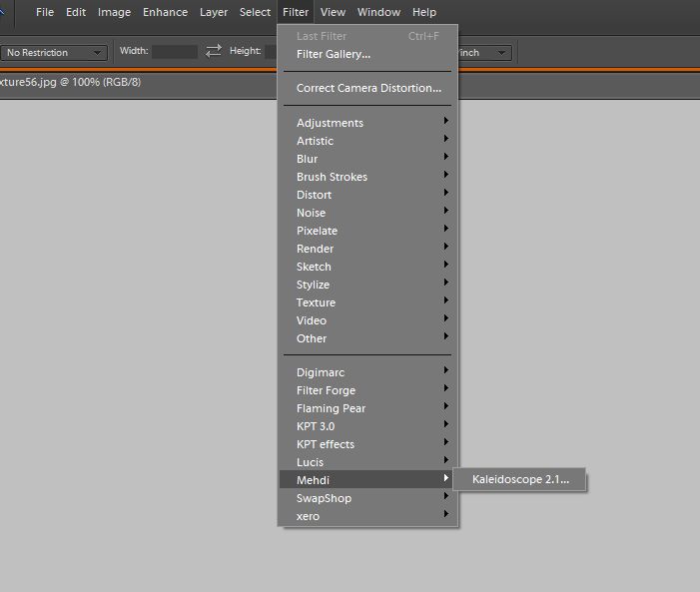The image size is (700, 592).
Task: Expand the Blur filter submenu
Action: [x=307, y=159]
